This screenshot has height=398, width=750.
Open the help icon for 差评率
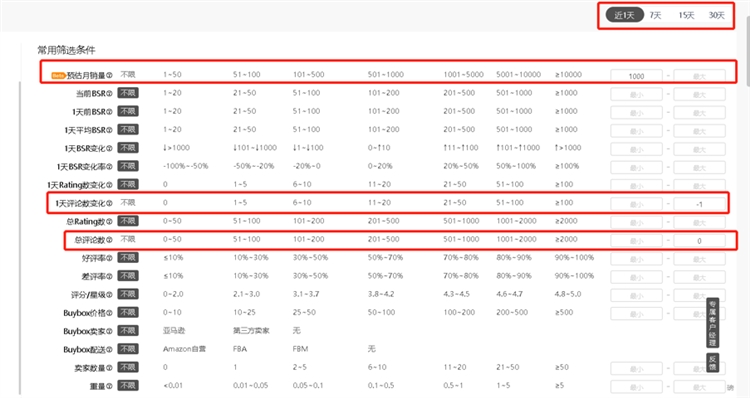(109, 276)
